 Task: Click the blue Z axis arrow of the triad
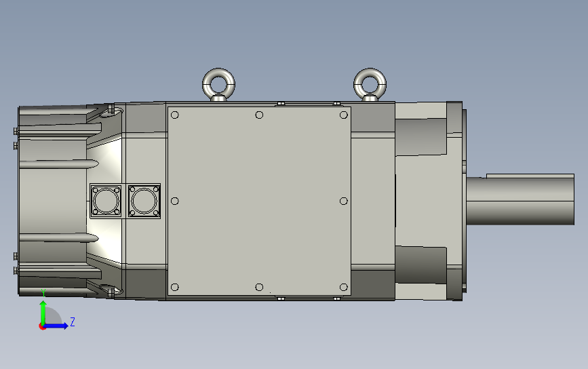click(56, 326)
